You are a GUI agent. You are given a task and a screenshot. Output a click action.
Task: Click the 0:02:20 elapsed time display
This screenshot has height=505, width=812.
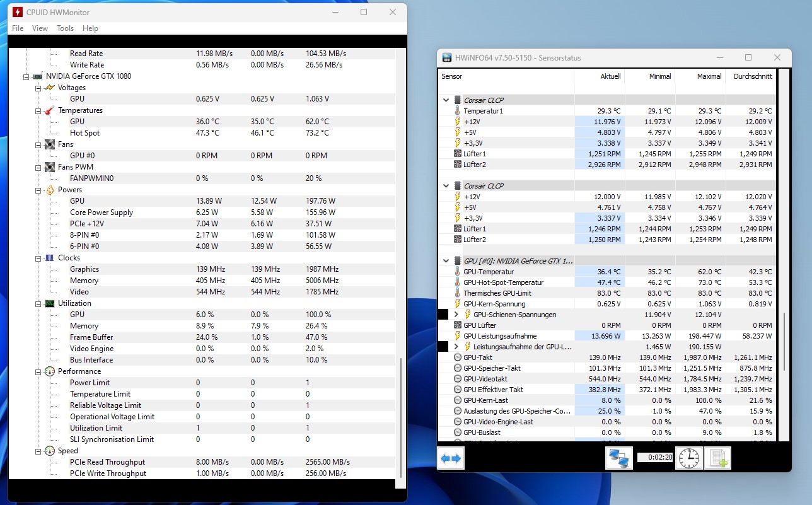655,458
